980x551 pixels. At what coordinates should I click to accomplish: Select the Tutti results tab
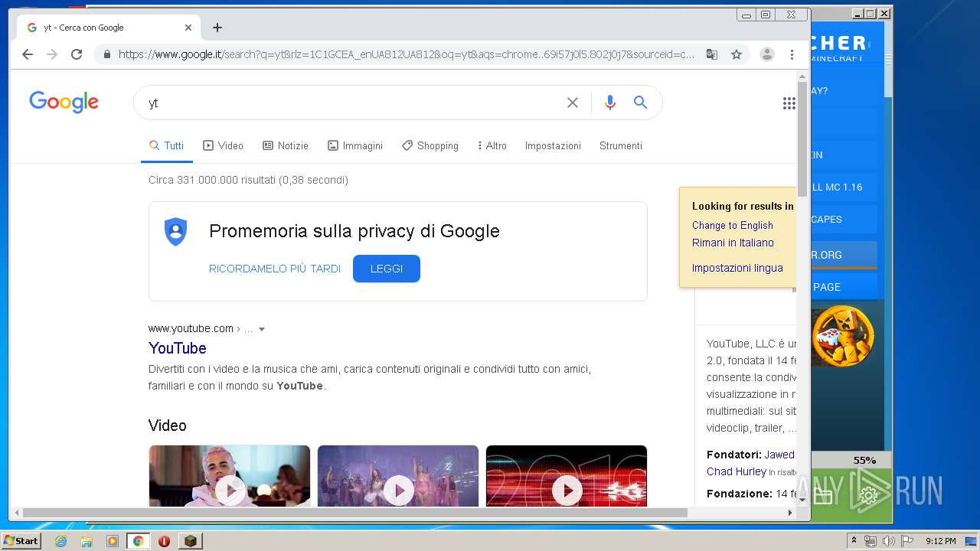click(x=166, y=145)
